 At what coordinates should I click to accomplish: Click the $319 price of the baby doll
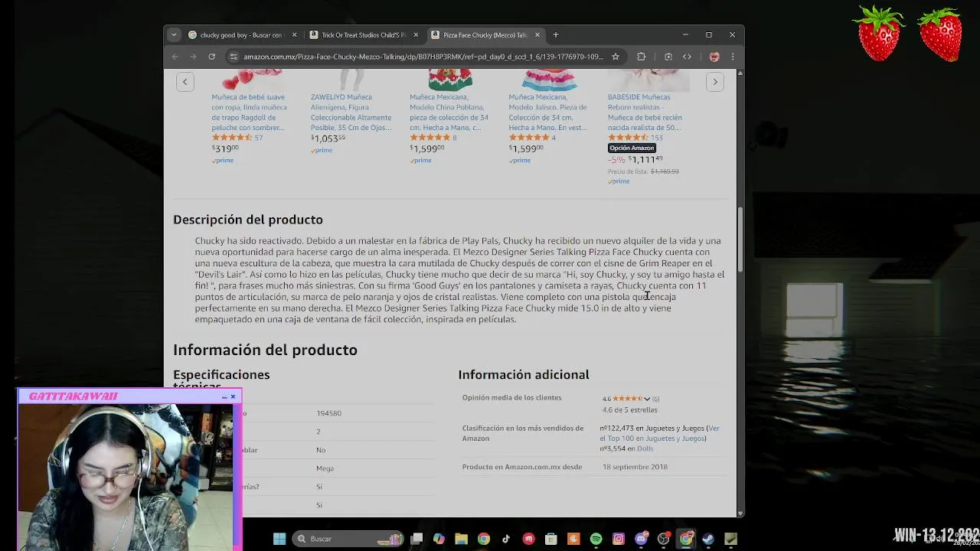225,149
